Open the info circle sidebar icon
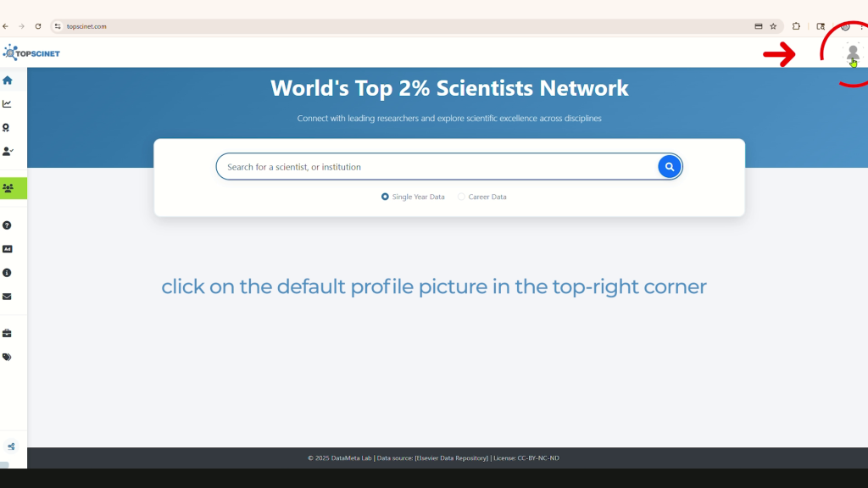The image size is (868, 488). (8, 273)
